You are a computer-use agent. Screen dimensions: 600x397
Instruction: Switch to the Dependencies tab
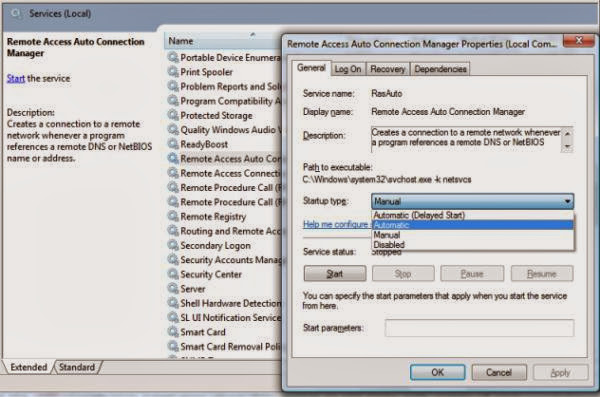[x=440, y=69]
